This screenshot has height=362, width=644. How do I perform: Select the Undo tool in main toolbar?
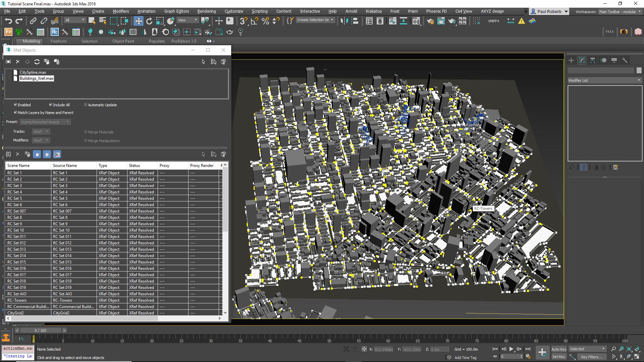pyautogui.click(x=8, y=20)
